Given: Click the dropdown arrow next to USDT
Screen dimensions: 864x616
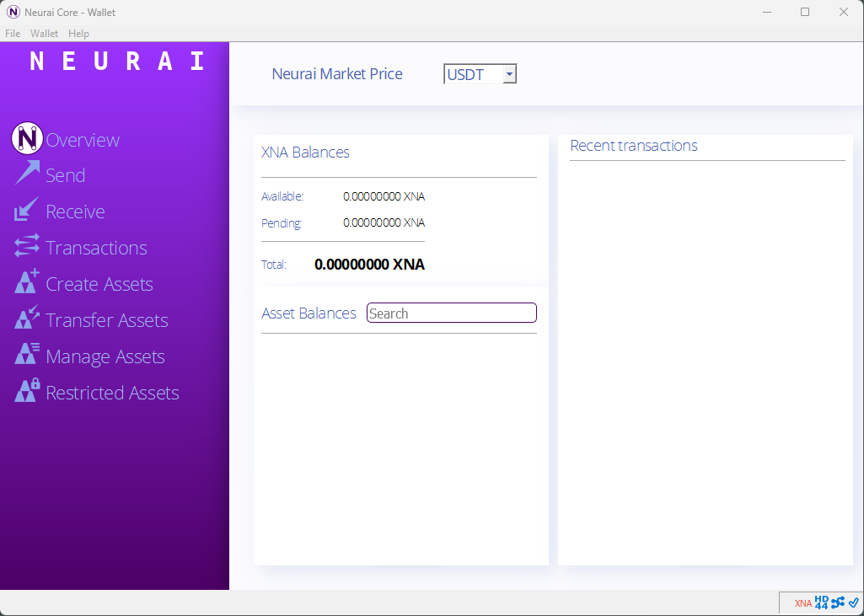Looking at the screenshot, I should click(509, 73).
